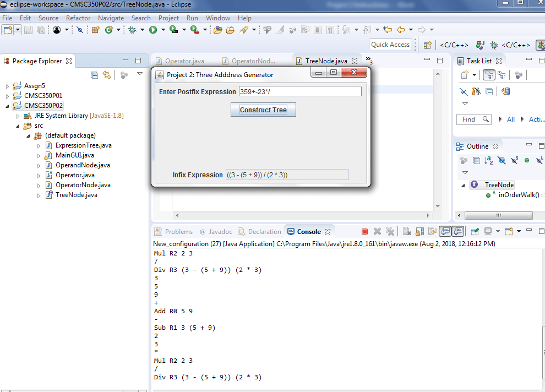
Task: Click the Open Type folder icon
Action: coord(218,30)
